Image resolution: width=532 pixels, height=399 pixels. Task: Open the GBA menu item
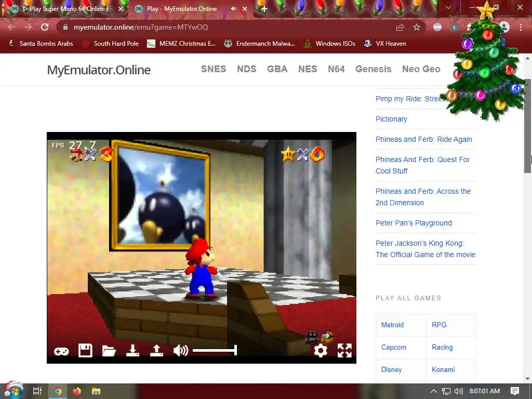(x=277, y=69)
